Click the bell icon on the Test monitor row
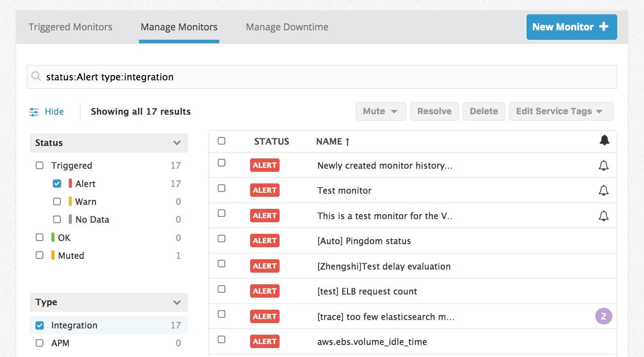 tap(603, 190)
